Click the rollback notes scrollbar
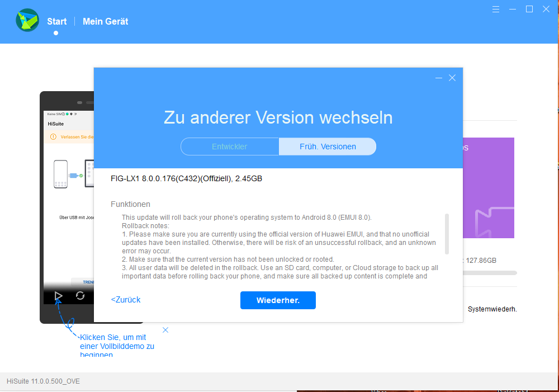The image size is (559, 392). [x=447, y=234]
